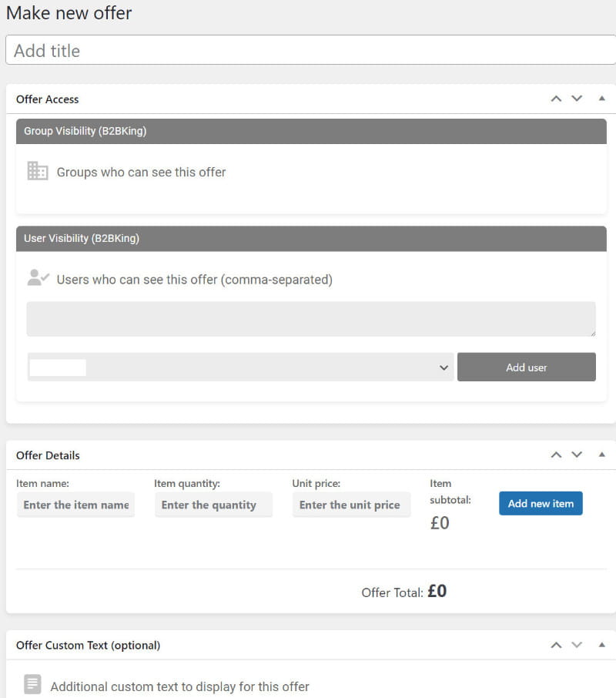Toggle the Offer Custom Text panel
Screen dimensions: 616x698
click(x=601, y=645)
